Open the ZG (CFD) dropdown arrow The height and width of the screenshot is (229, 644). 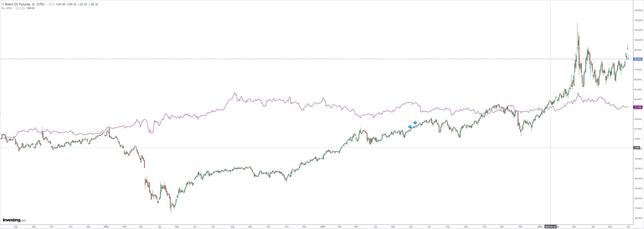pyautogui.click(x=13, y=8)
